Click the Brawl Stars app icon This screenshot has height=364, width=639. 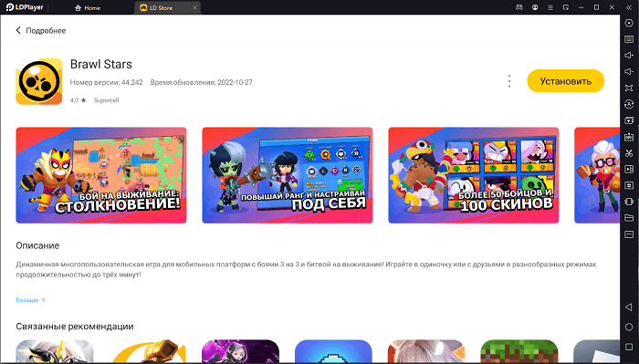(39, 81)
